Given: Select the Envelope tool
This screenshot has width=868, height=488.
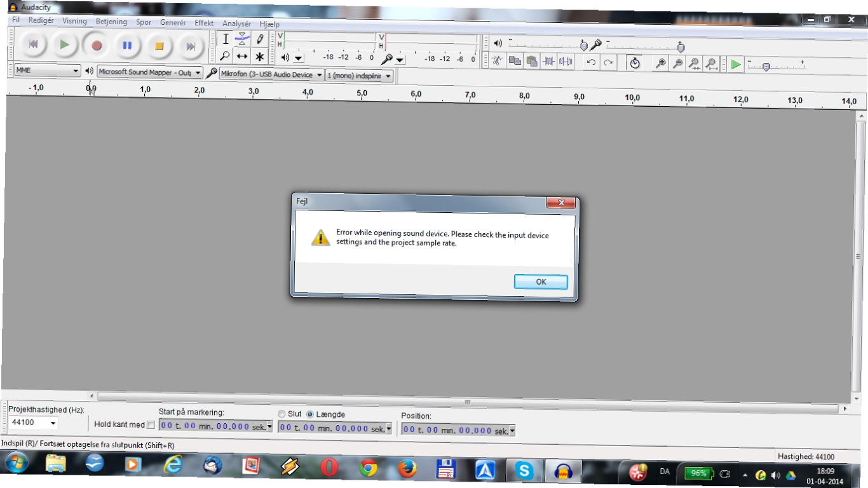Looking at the screenshot, I should point(242,39).
